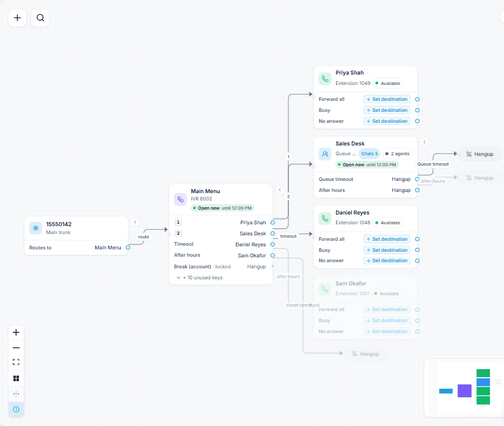The width and height of the screenshot is (504, 426).
Task: Zoom out using the minus control
Action: tap(16, 348)
